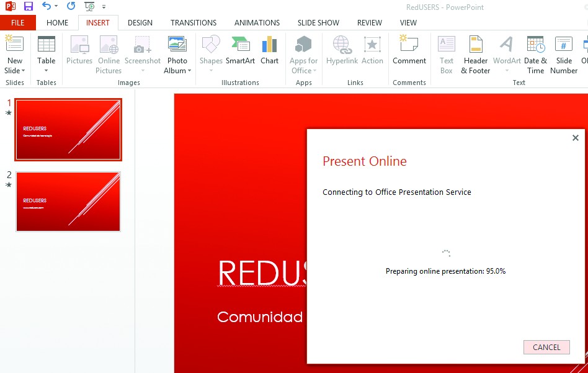Open the DESIGN tab
The height and width of the screenshot is (373, 588).
140,23
